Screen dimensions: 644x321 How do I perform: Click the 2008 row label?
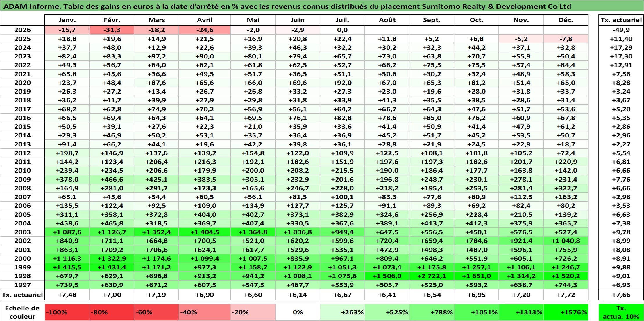tap(23, 188)
